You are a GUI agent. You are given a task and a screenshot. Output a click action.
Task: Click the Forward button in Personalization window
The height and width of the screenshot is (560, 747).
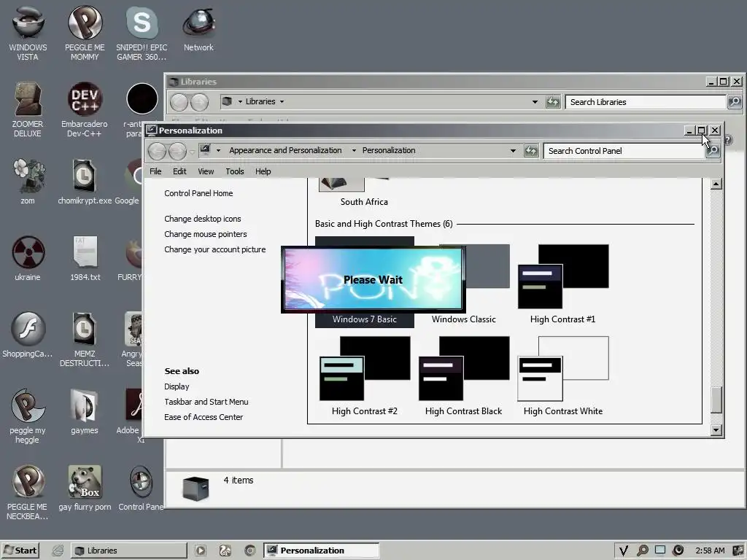[177, 152]
